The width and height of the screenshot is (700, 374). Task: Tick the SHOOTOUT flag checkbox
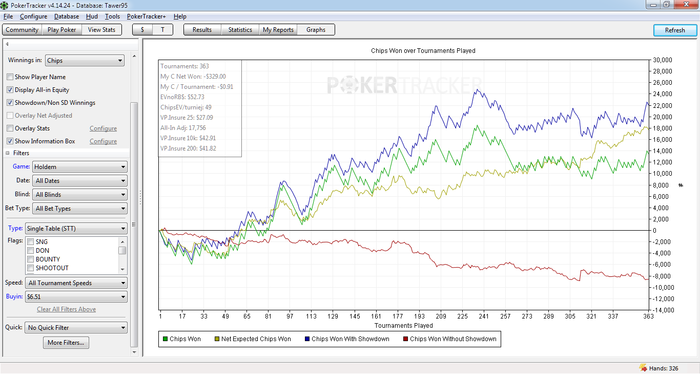pos(31,268)
